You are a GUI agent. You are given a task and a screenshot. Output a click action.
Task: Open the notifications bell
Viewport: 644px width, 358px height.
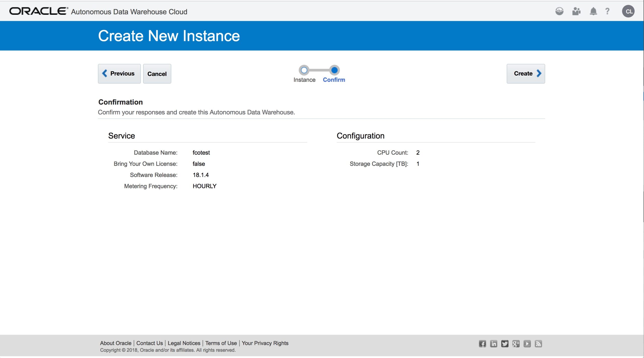click(593, 11)
